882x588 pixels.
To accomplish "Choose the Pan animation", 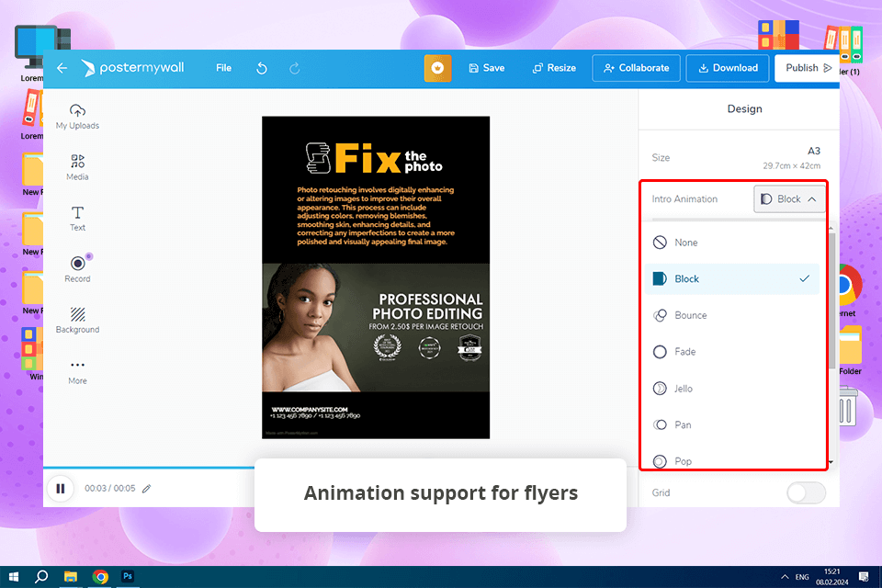I will click(731, 424).
